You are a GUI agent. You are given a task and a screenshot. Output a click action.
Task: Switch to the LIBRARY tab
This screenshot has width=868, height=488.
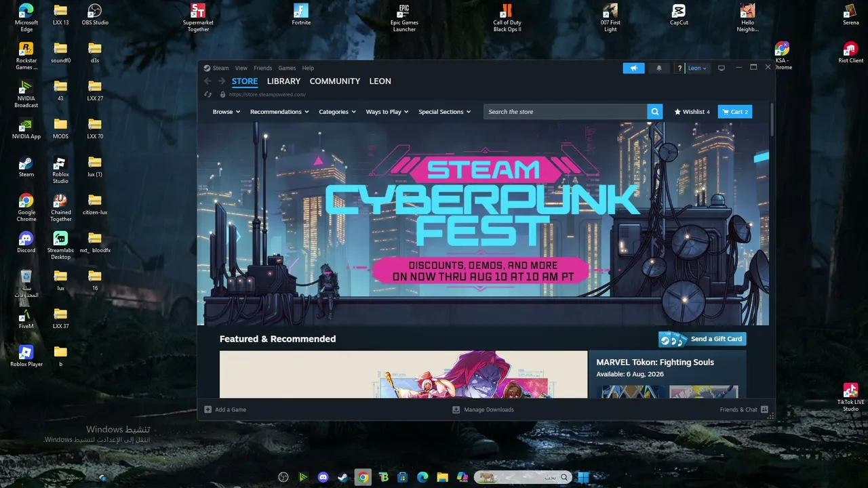tap(283, 81)
